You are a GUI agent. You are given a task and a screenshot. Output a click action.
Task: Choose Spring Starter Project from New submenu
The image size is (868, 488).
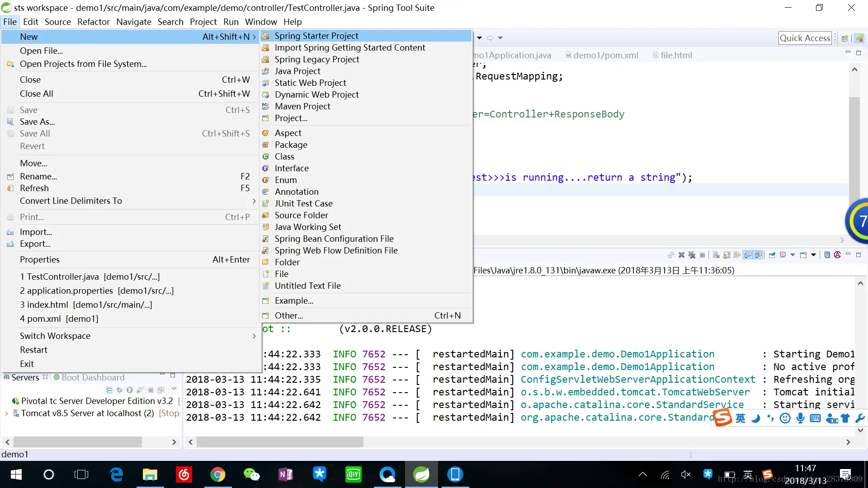[x=316, y=36]
